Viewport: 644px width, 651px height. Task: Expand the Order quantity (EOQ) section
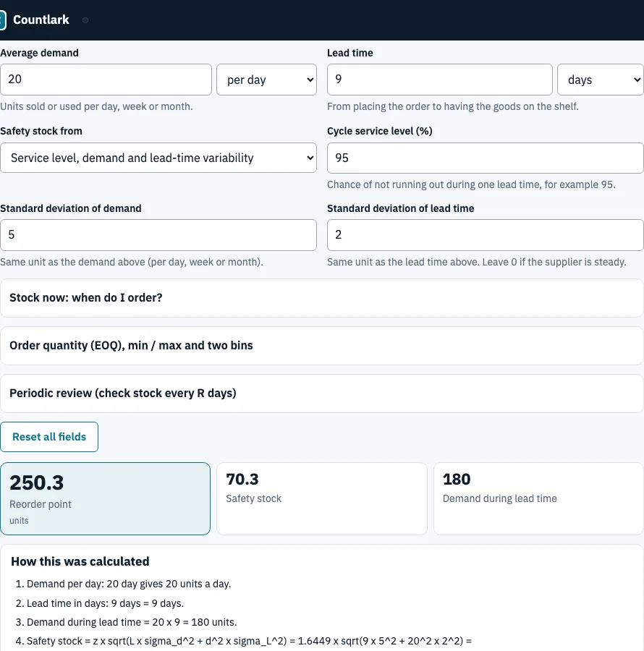(x=322, y=346)
